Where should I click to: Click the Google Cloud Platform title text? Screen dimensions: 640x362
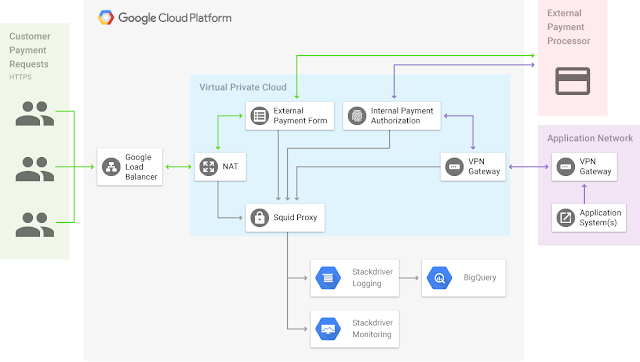175,18
